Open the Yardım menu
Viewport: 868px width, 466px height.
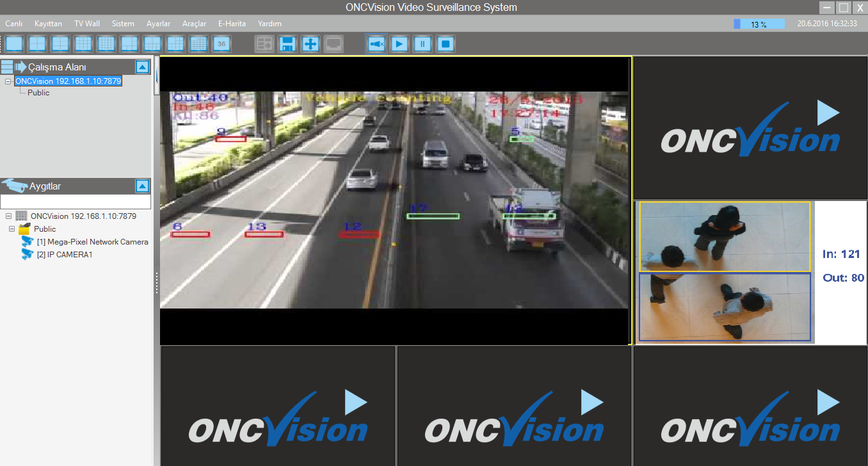click(269, 24)
